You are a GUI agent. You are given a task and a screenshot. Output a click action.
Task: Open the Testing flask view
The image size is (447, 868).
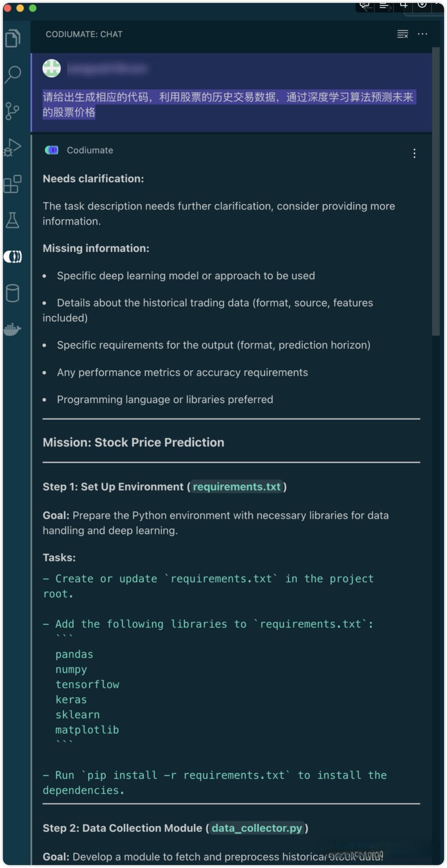[12, 220]
